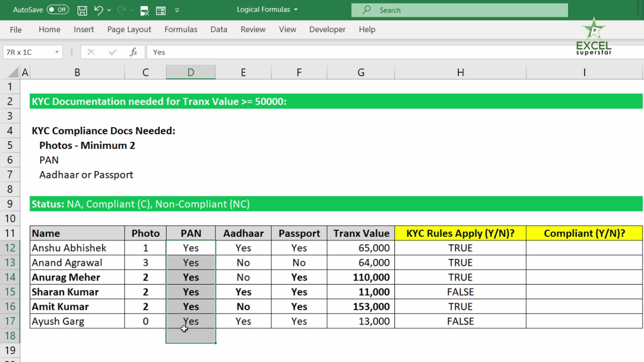Click the search magnifier icon
Image resolution: width=644 pixels, height=362 pixels.
366,10
